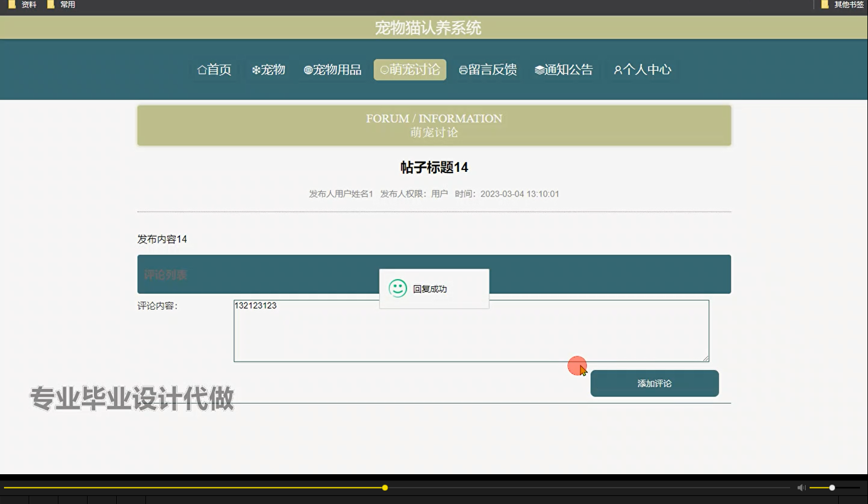The image size is (868, 504).
Task: Open the 常用 bookmarks folder
Action: click(65, 5)
